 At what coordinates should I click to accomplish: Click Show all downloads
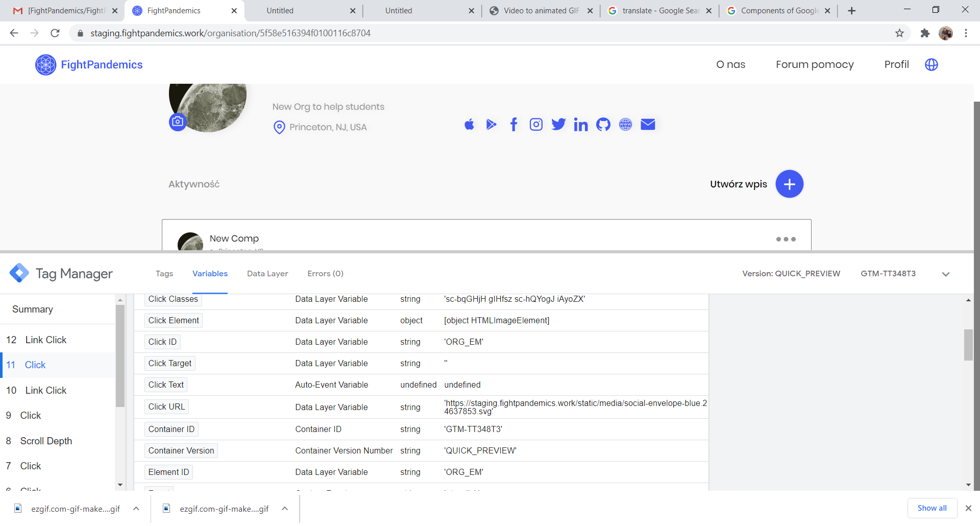point(932,508)
